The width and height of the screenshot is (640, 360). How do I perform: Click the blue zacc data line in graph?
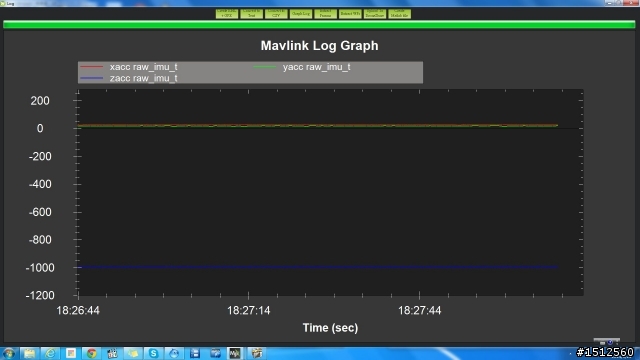[x=318, y=267]
